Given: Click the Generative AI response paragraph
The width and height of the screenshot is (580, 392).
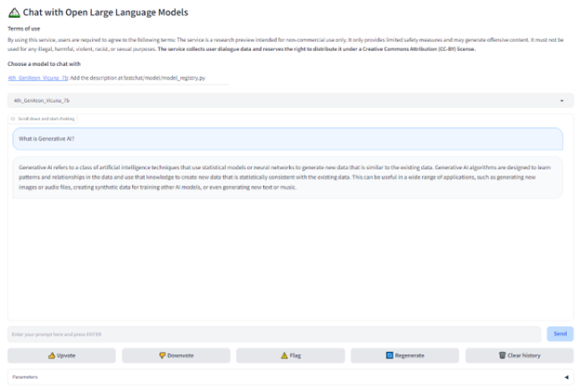Looking at the screenshot, I should pyautogui.click(x=287, y=177).
